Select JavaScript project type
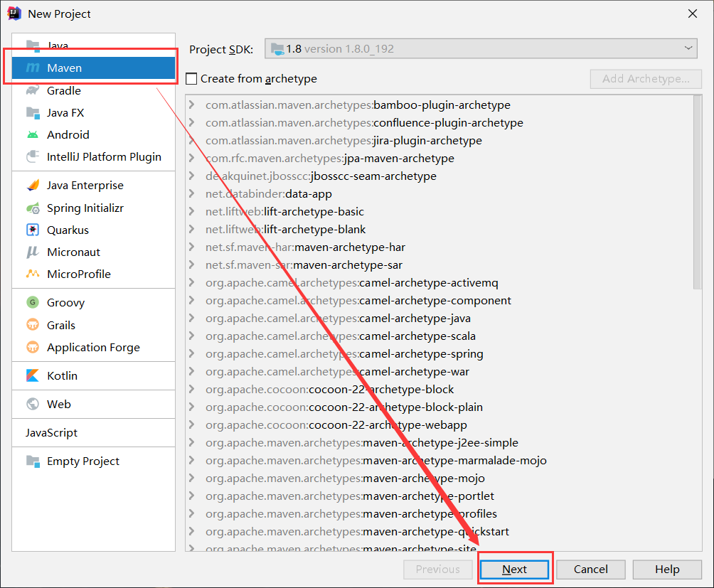 coord(93,432)
